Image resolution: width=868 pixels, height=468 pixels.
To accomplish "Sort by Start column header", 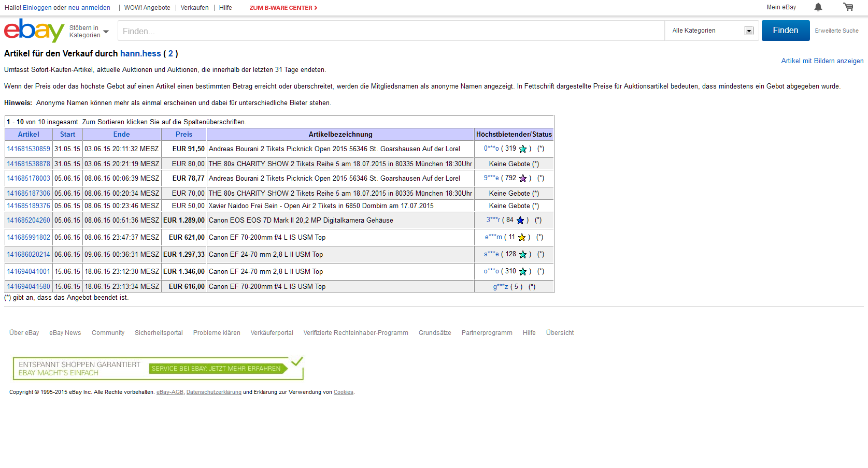I will pos(67,135).
